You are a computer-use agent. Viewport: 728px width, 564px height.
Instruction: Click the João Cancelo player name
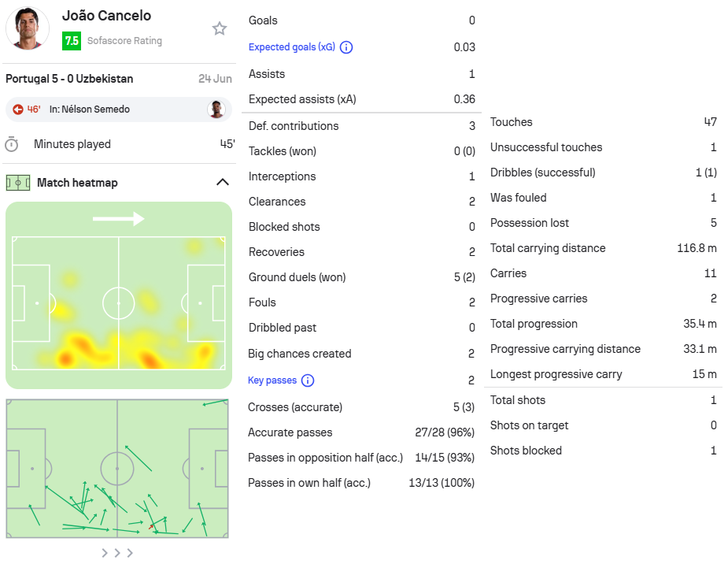(107, 16)
